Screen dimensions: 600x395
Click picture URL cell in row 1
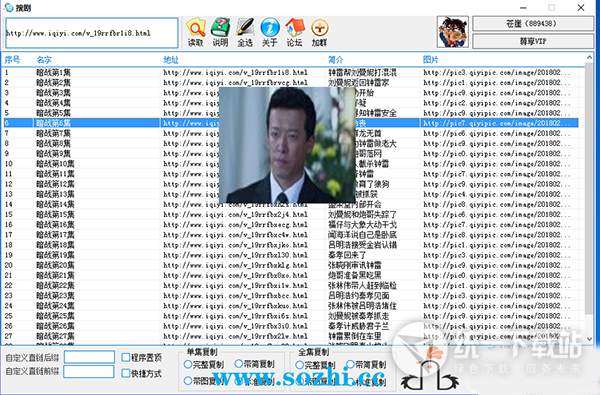pyautogui.click(x=497, y=72)
